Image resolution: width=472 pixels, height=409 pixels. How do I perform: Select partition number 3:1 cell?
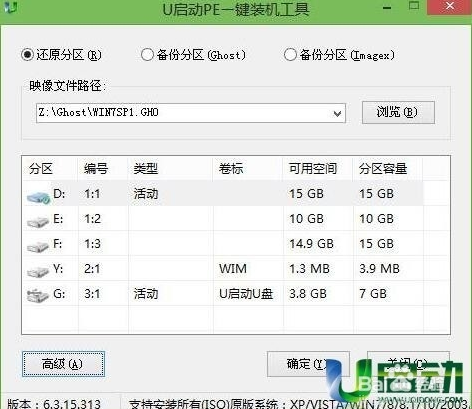92,294
